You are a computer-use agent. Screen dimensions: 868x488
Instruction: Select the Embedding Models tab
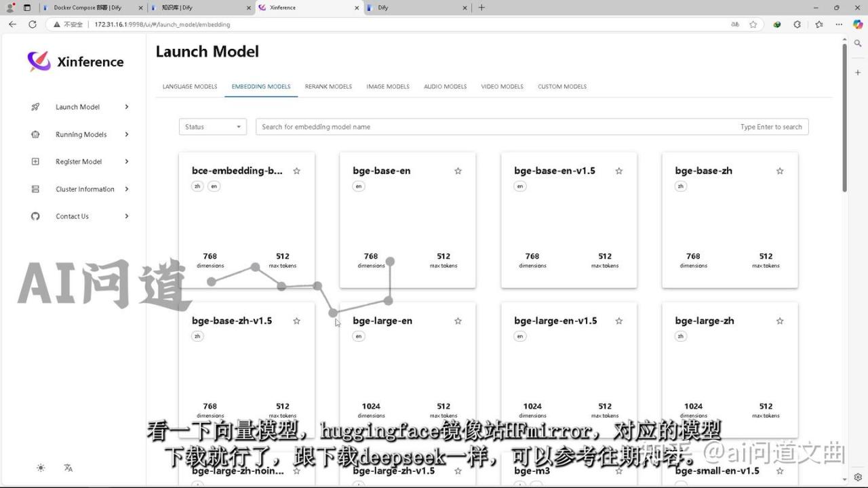261,87
